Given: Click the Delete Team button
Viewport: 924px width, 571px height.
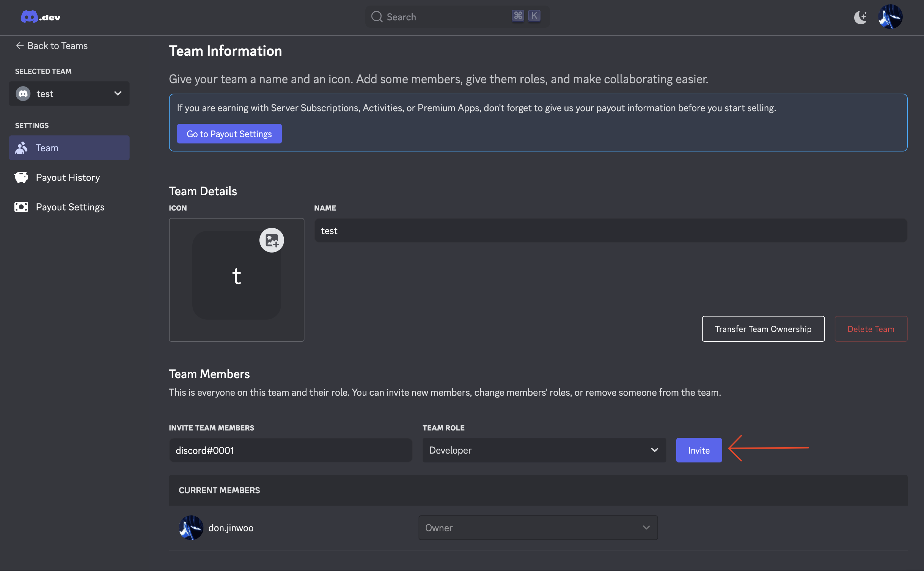Looking at the screenshot, I should point(870,329).
